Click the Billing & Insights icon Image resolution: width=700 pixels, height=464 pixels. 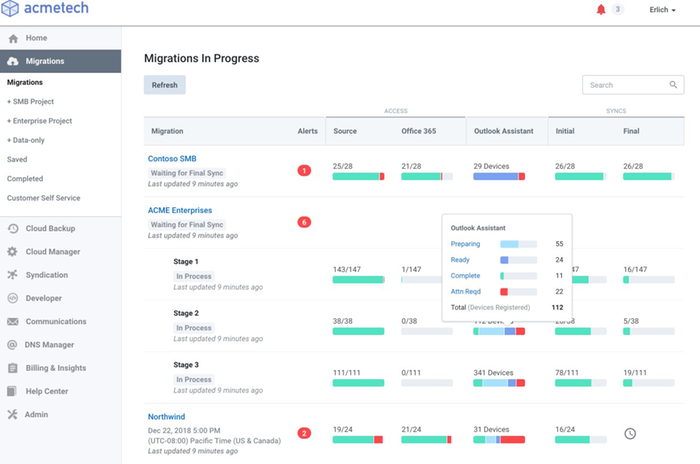pyautogui.click(x=13, y=368)
